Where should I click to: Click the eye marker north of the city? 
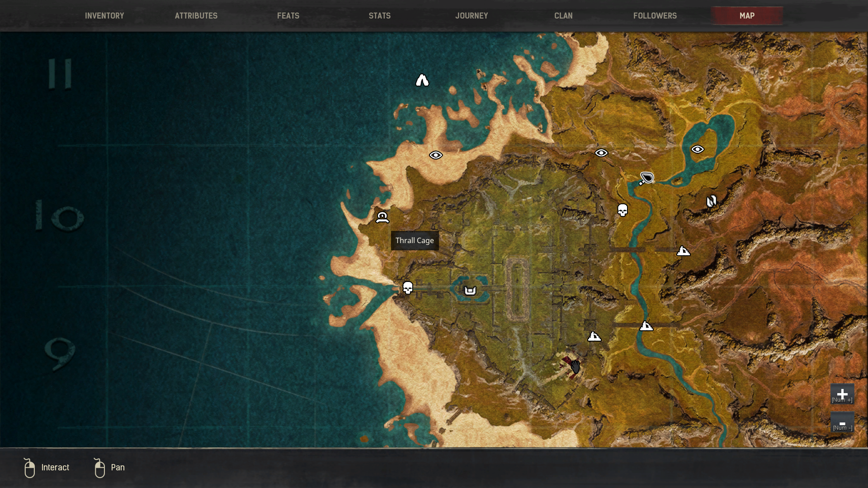coord(601,153)
